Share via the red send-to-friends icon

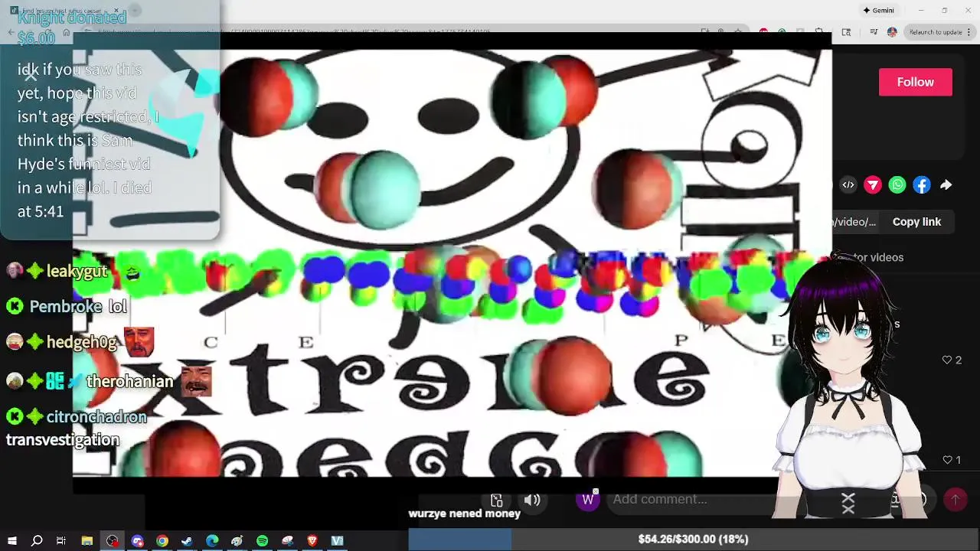[873, 184]
